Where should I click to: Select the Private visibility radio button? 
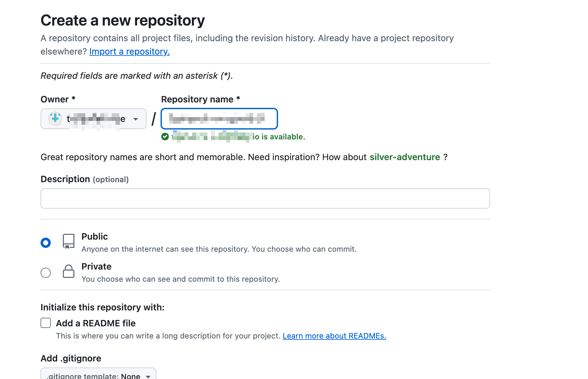[46, 273]
